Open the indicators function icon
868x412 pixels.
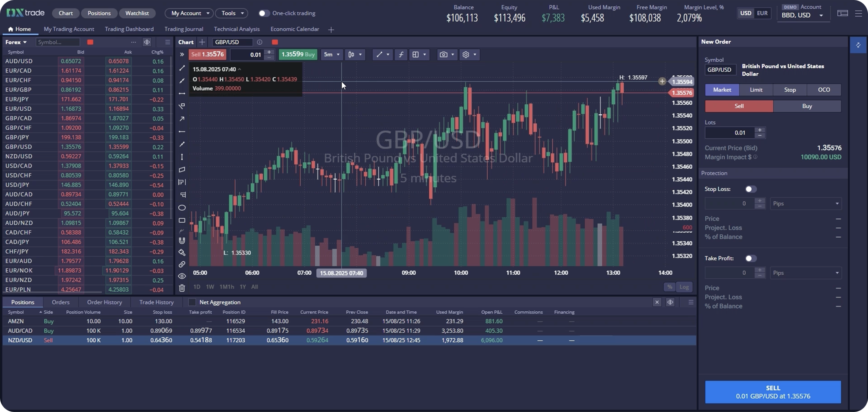click(x=401, y=55)
